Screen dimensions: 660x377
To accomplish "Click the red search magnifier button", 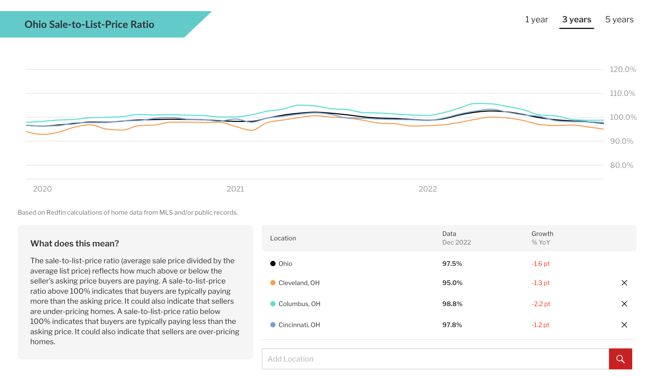I will tap(620, 359).
